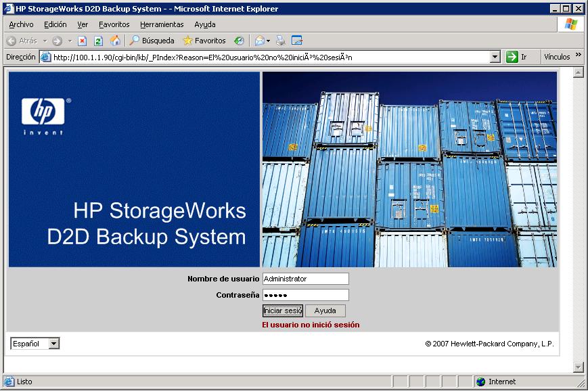Maximize the Internet Explorer window
This screenshot has width=588, height=391.
coord(566,9)
